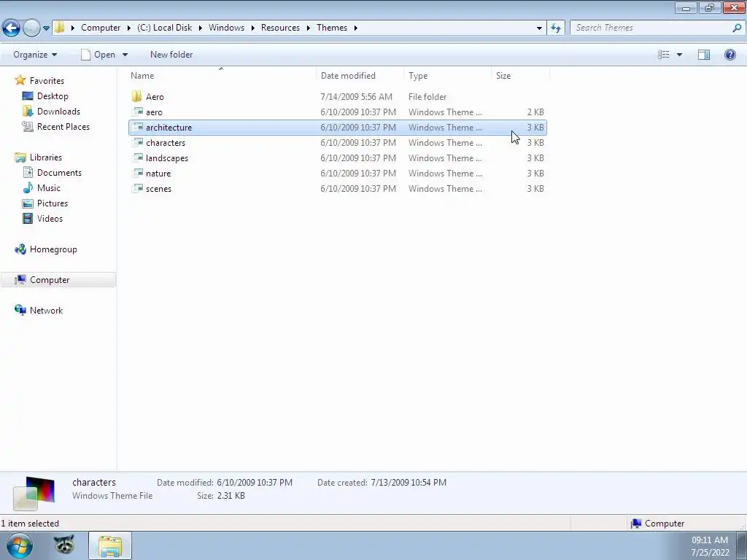Open Downloads in Favorites
This screenshot has height=560, width=747.
click(x=58, y=111)
